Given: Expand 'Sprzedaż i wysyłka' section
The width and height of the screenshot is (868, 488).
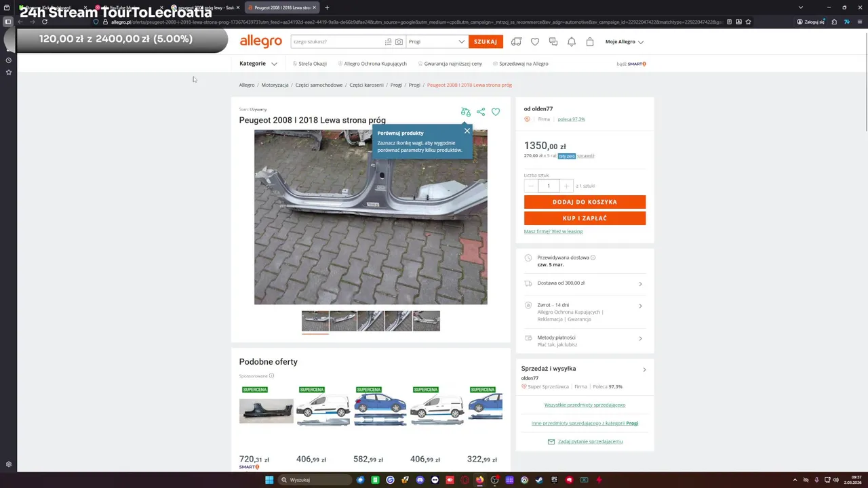Looking at the screenshot, I should 585,369.
